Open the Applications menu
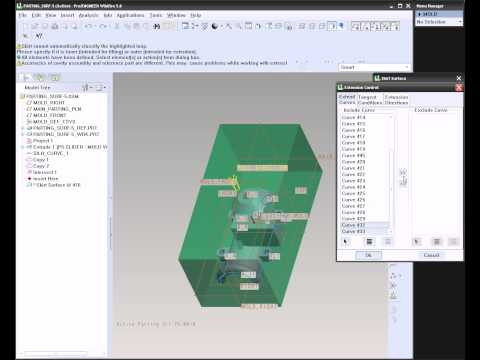 point(130,15)
